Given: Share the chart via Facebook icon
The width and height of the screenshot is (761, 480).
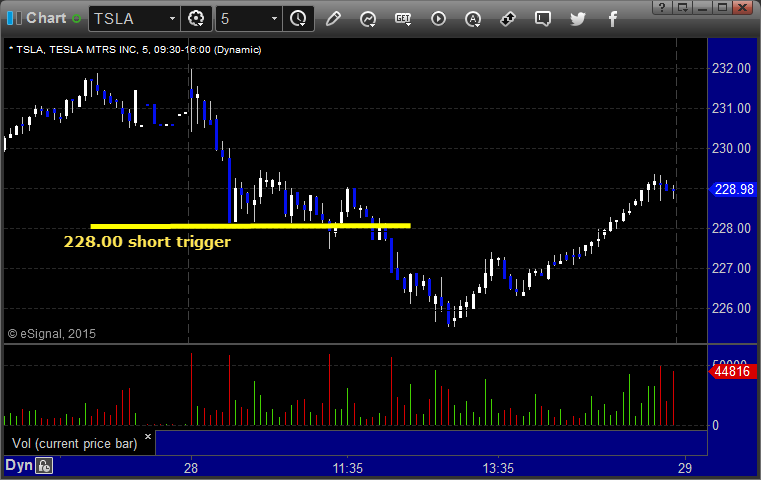Looking at the screenshot, I should (x=613, y=19).
